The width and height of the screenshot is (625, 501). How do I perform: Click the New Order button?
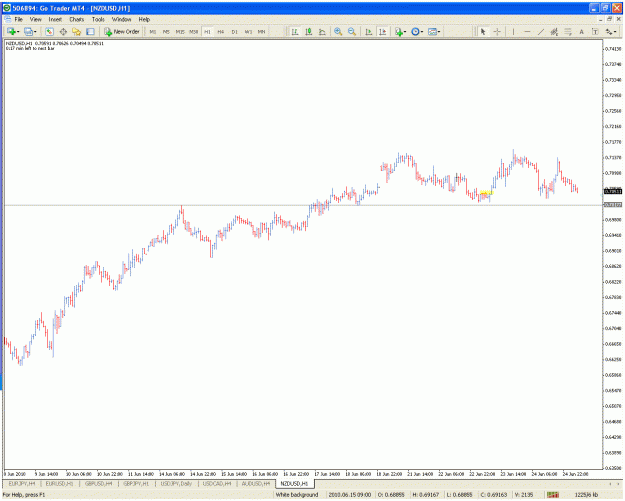(x=122, y=31)
